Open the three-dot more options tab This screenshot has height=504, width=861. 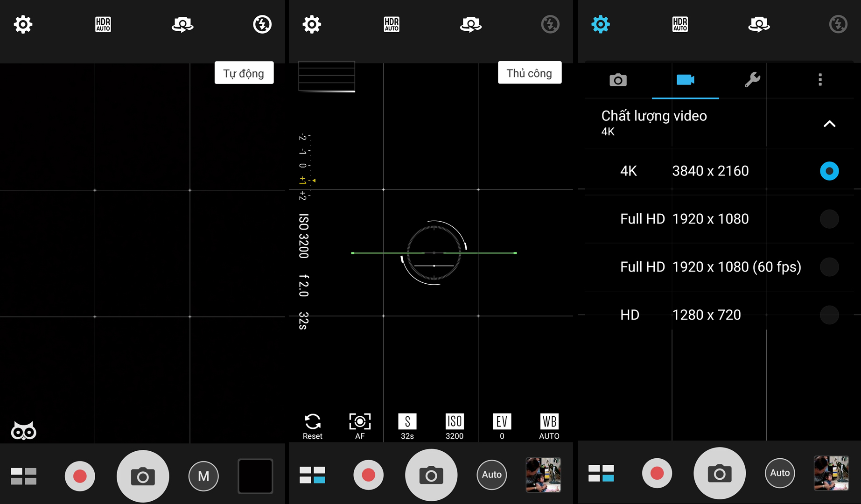pos(820,80)
